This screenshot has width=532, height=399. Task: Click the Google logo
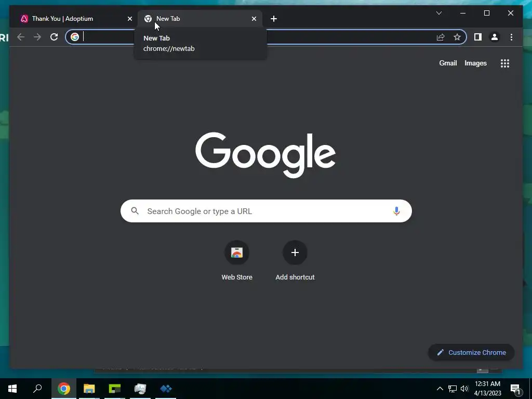click(x=265, y=155)
